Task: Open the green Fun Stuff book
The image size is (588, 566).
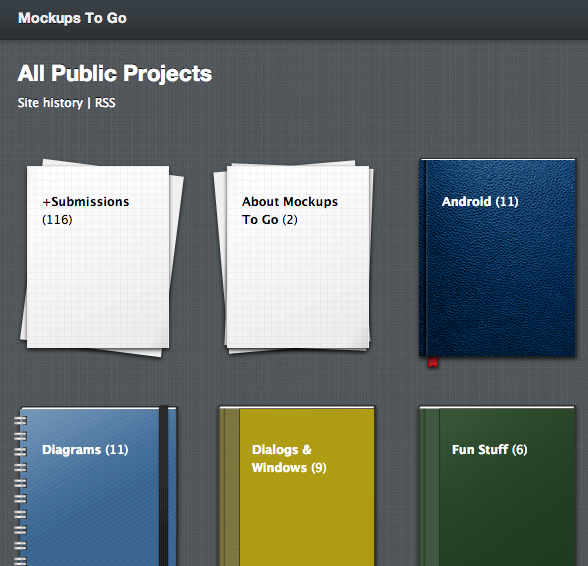Action: click(497, 486)
